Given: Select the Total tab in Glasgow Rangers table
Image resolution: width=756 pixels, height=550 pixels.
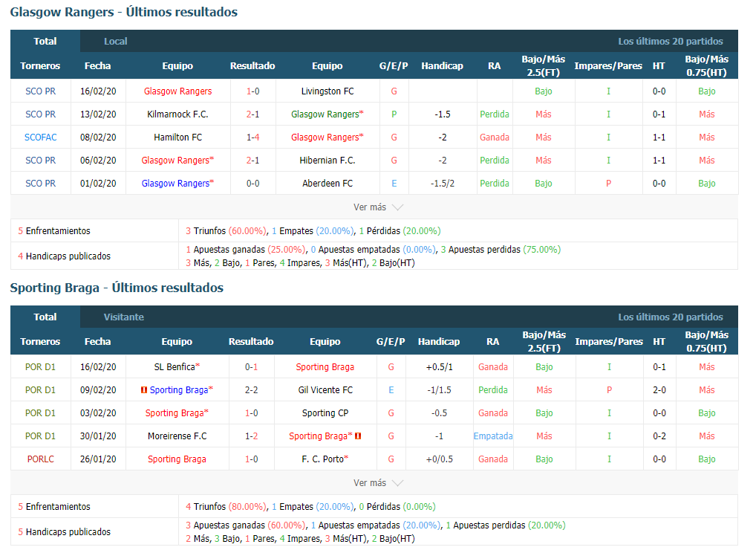Looking at the screenshot, I should (x=45, y=42).
